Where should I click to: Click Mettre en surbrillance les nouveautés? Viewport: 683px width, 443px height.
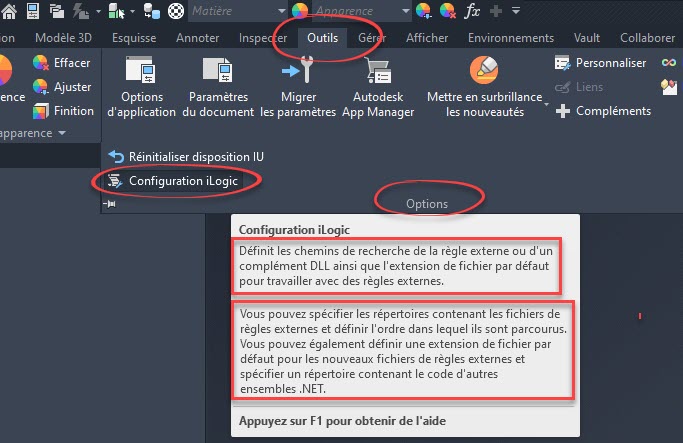484,88
